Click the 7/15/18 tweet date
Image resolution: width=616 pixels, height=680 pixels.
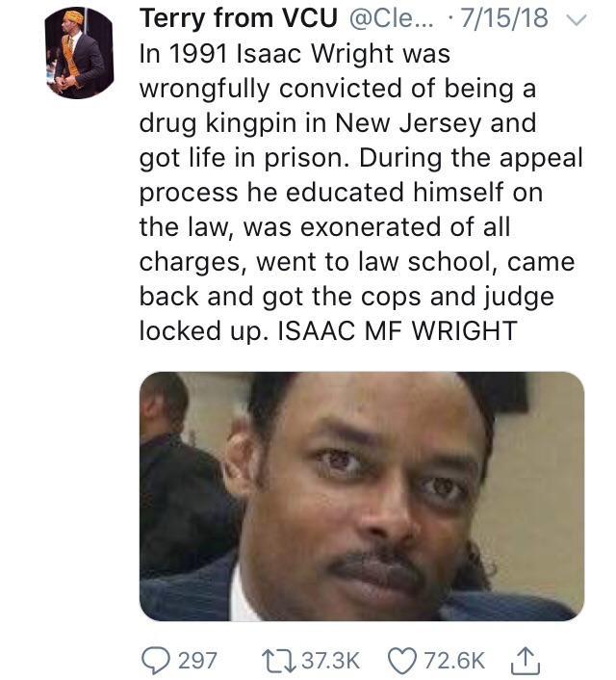tap(504, 18)
